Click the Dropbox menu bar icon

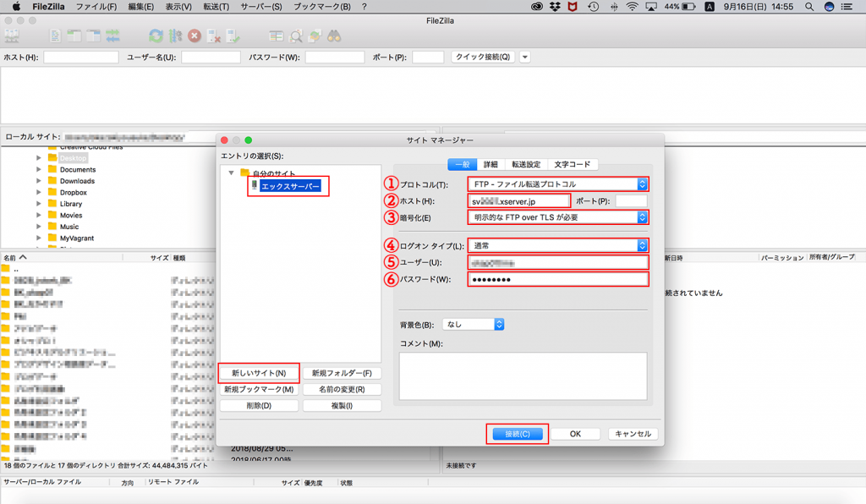555,7
